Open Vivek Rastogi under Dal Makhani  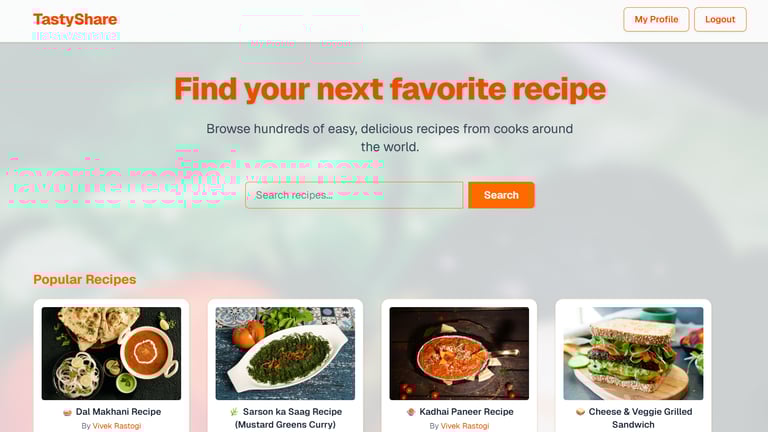[x=117, y=426]
